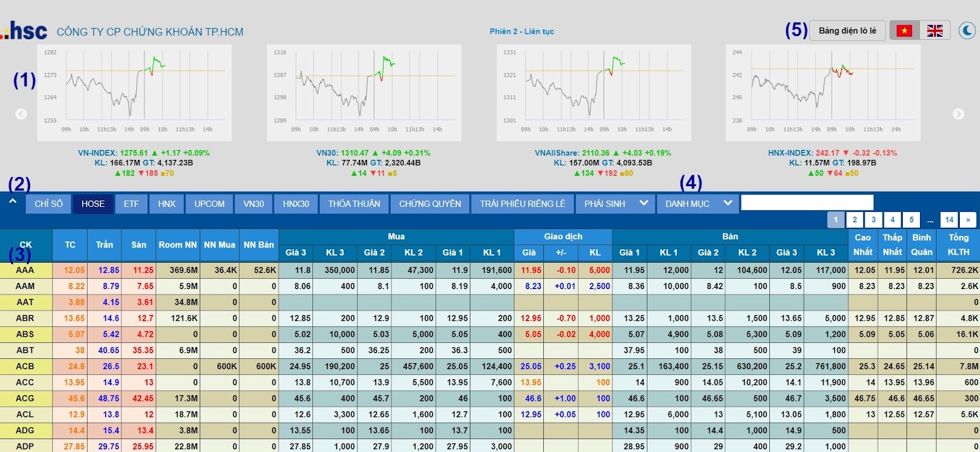Go to next pages with » button
980x452 pixels.
point(968,220)
